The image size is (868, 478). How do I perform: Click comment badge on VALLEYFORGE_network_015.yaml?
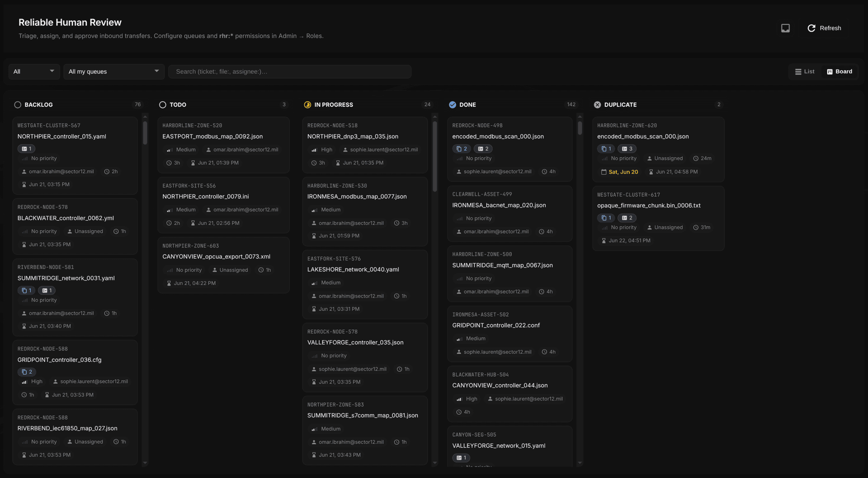pyautogui.click(x=461, y=458)
